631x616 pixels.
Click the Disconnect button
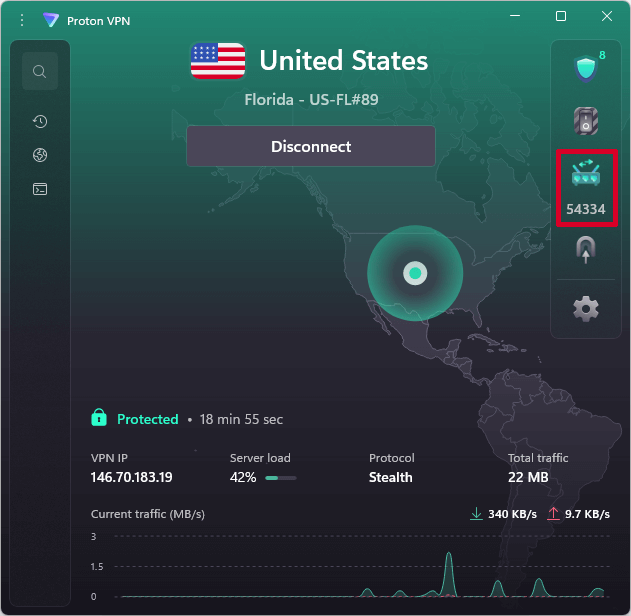[x=311, y=146]
